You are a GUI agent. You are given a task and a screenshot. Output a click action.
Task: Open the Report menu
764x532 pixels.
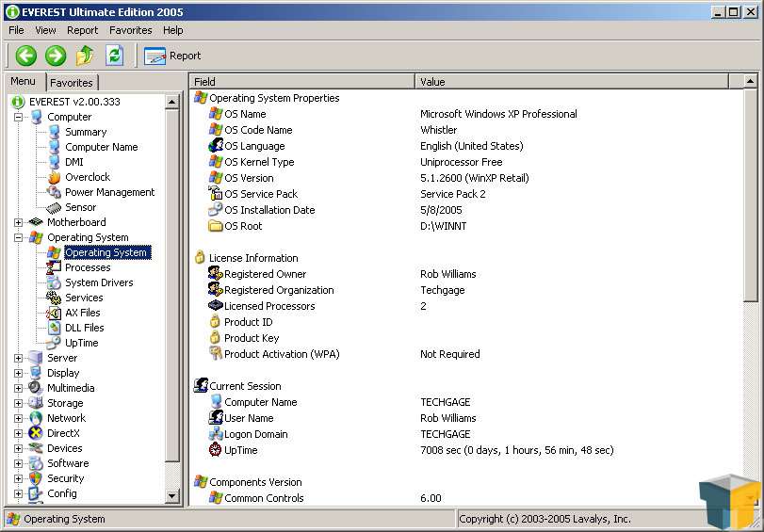pos(82,30)
